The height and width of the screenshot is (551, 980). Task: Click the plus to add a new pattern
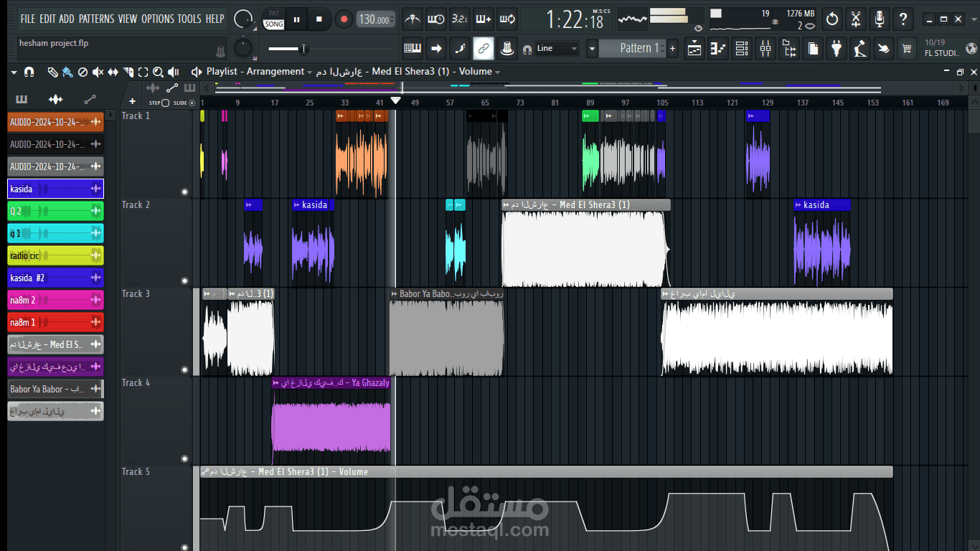point(673,48)
